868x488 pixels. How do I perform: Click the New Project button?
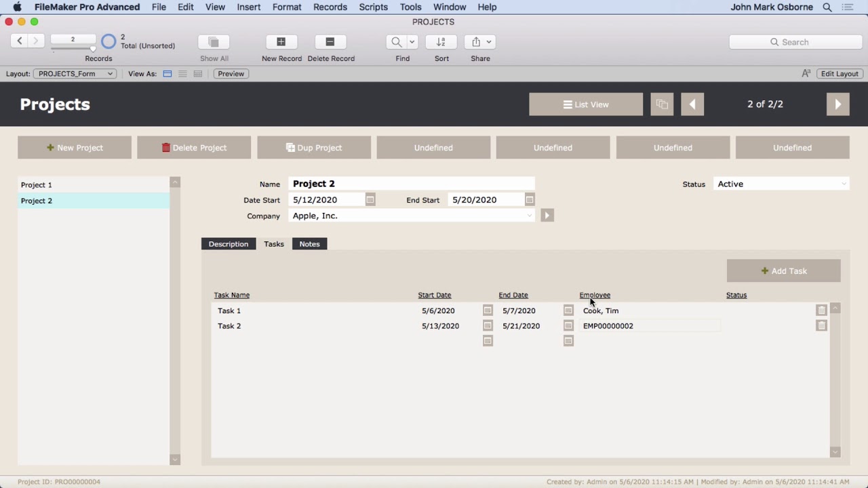click(75, 148)
